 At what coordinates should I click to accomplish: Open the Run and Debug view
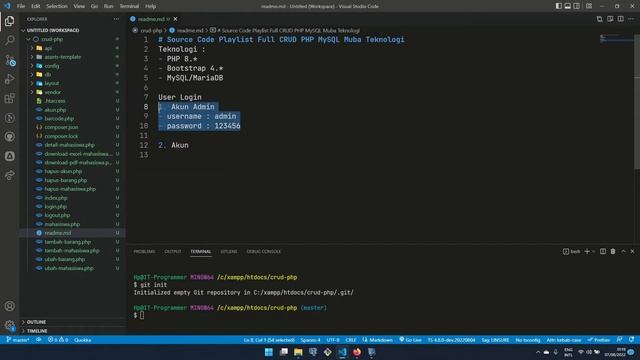tap(10, 79)
